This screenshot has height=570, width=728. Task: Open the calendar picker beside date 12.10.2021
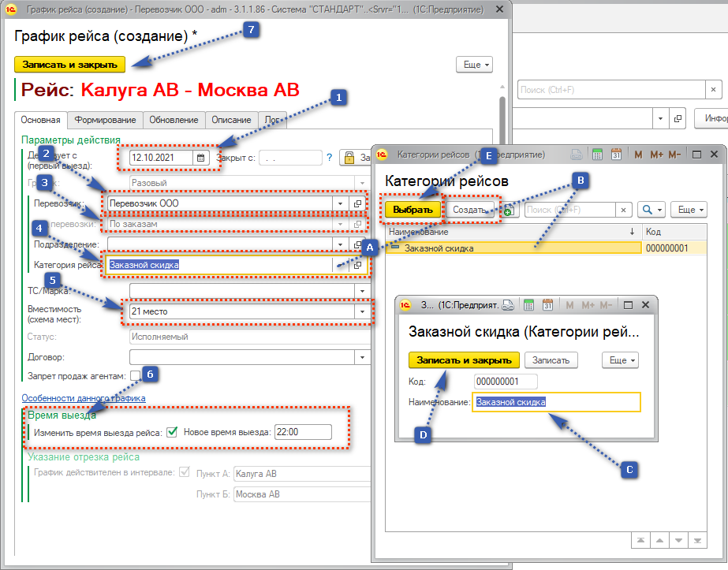[x=200, y=158]
